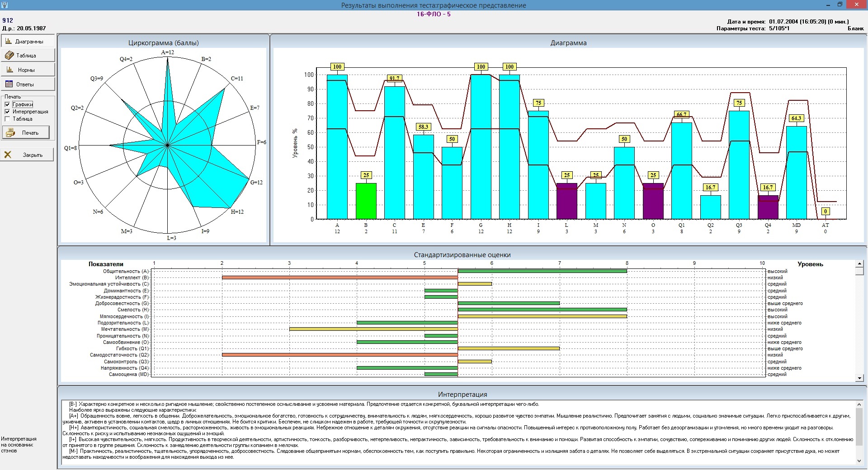Disable the Интерпретация print checkbox
Image resolution: width=868 pixels, height=470 pixels.
coord(7,112)
